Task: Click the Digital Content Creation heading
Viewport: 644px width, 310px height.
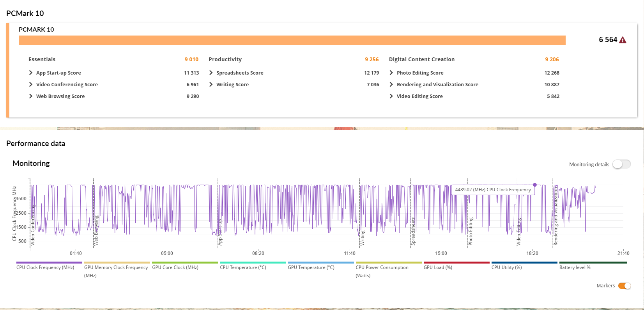Action: click(x=422, y=59)
